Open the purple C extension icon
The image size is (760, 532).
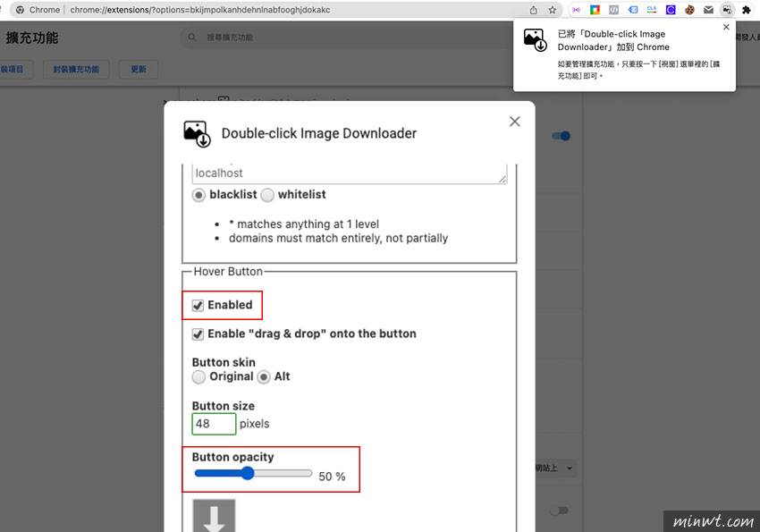[x=670, y=10]
